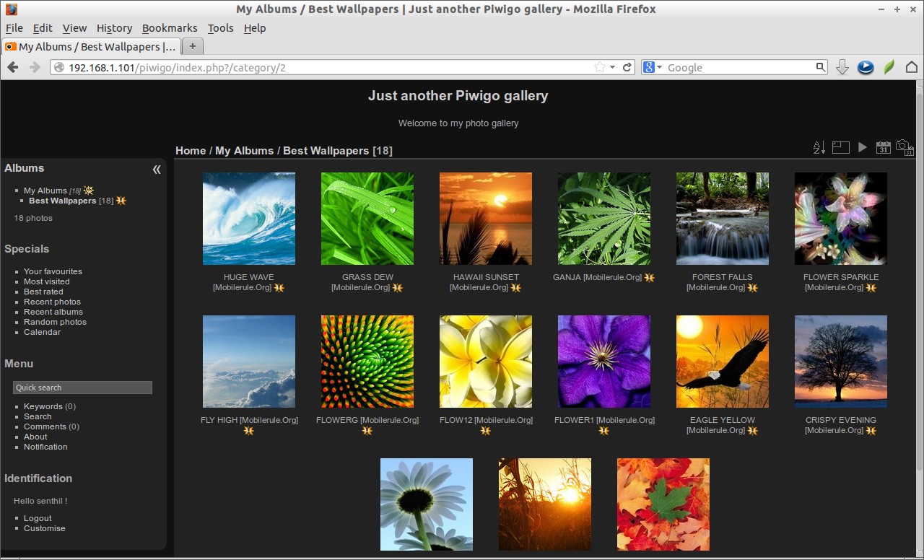Click the photo sizes icon
The height and width of the screenshot is (560, 924).
click(840, 147)
